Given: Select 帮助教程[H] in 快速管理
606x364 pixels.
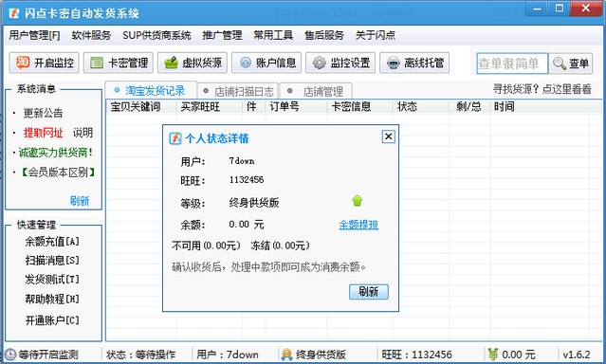Looking at the screenshot, I should point(52,300).
